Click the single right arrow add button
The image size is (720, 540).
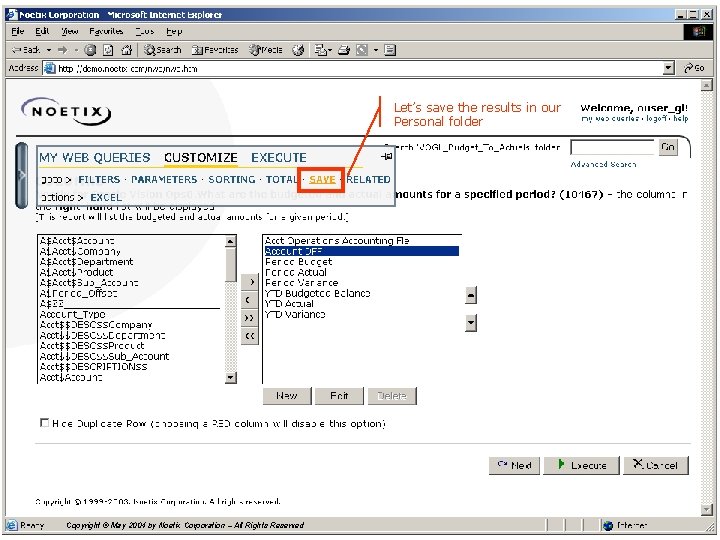(250, 282)
